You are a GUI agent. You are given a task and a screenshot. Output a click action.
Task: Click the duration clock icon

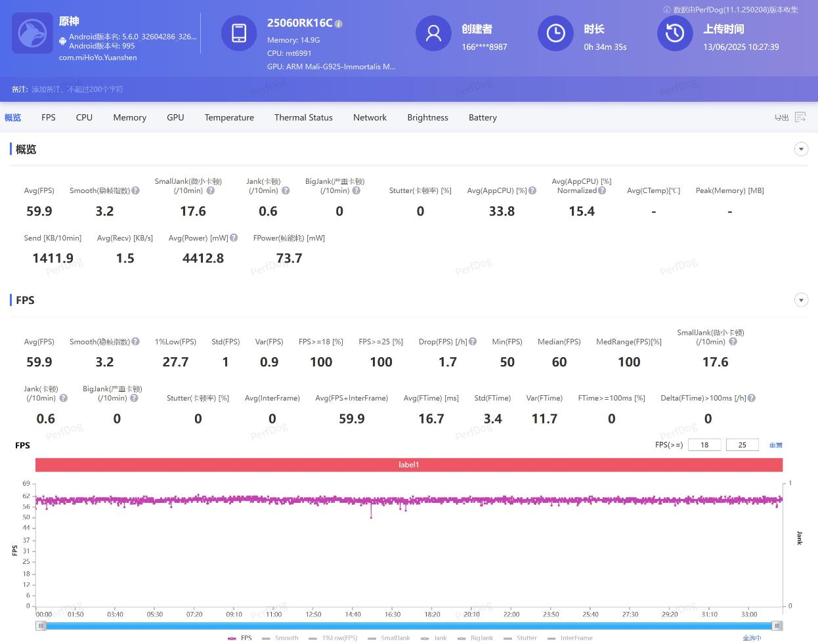coord(555,33)
